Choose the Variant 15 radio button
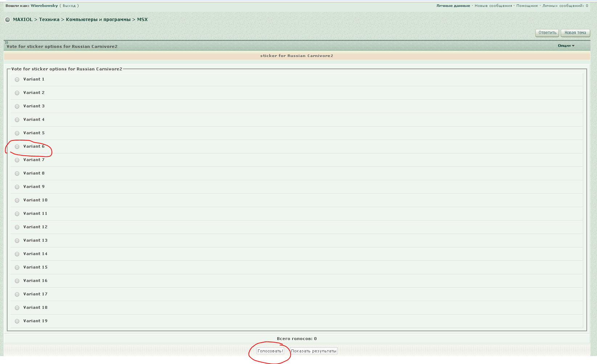597x364 pixels. point(17,267)
